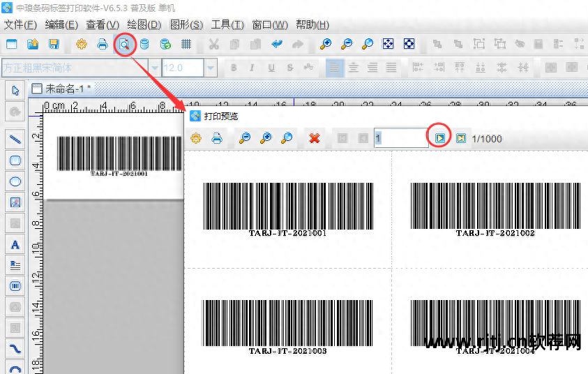588x374 pixels.
Task: Select the rounded rectangle tool
Action: point(15,160)
